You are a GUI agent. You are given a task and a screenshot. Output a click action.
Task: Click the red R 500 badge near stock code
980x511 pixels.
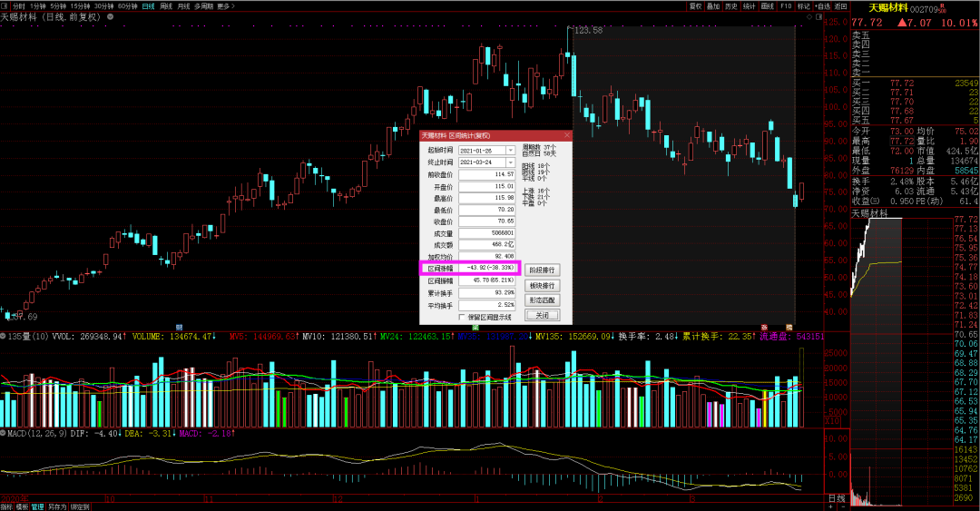943,9
